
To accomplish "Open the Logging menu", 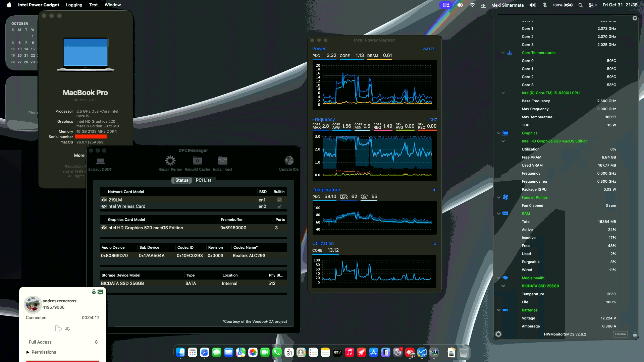I will tap(74, 5).
